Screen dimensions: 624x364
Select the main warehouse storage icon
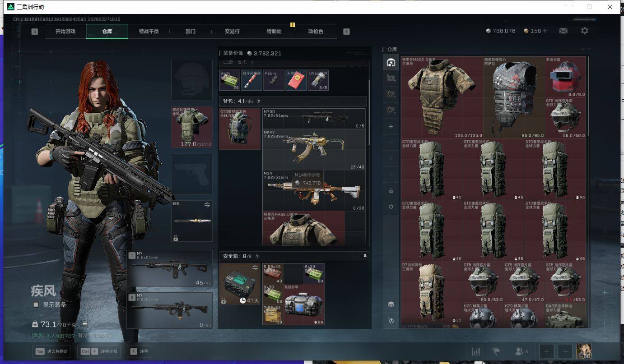391,63
